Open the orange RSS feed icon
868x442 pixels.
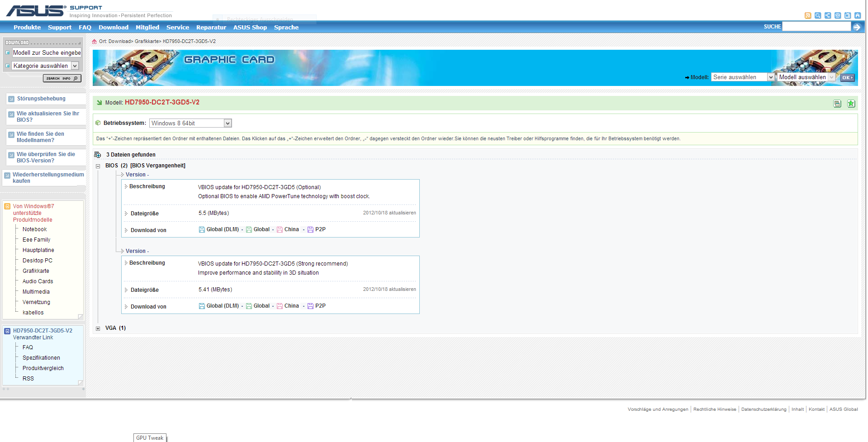808,15
